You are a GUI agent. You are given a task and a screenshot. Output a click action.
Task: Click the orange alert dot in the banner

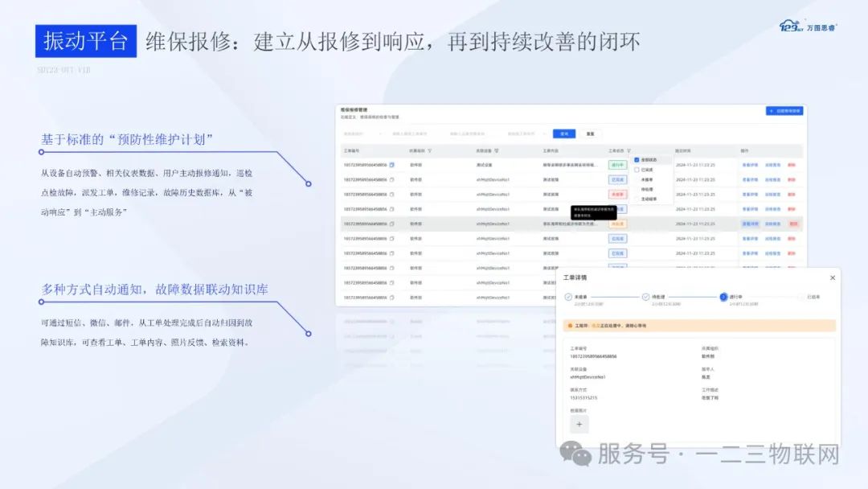pos(570,326)
